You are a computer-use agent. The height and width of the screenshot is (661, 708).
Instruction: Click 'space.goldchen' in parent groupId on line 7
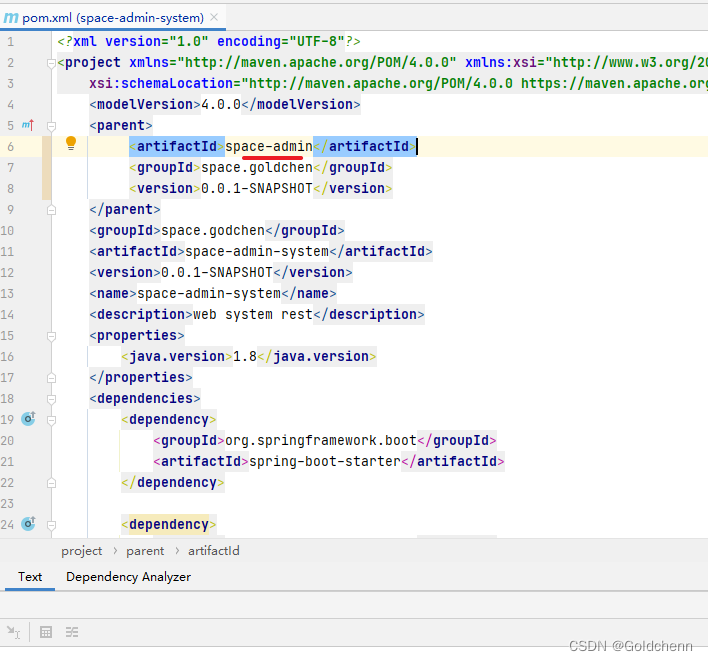256,168
